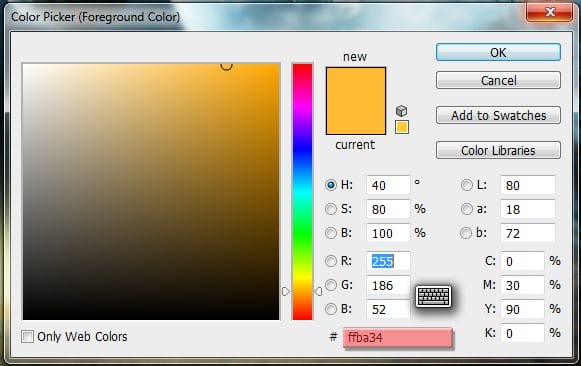Select the Lab a radio button
This screenshot has width=581, height=366.
pos(467,209)
